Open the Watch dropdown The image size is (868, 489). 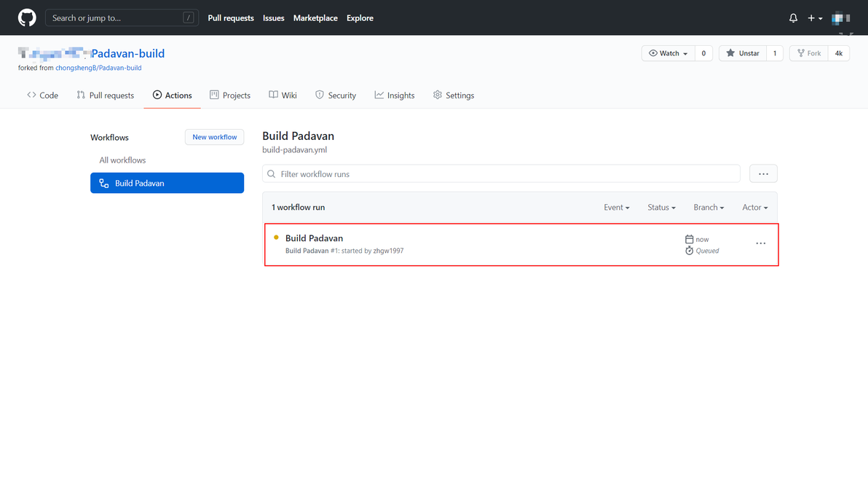[668, 53]
